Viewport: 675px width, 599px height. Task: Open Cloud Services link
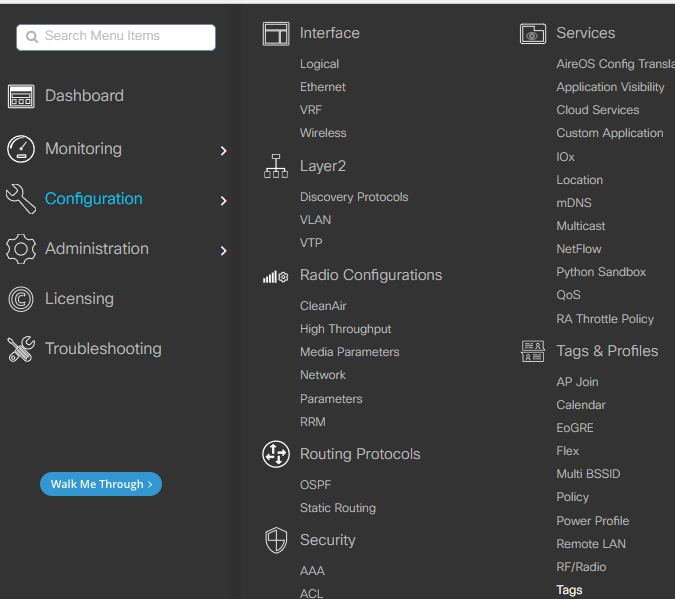point(598,110)
